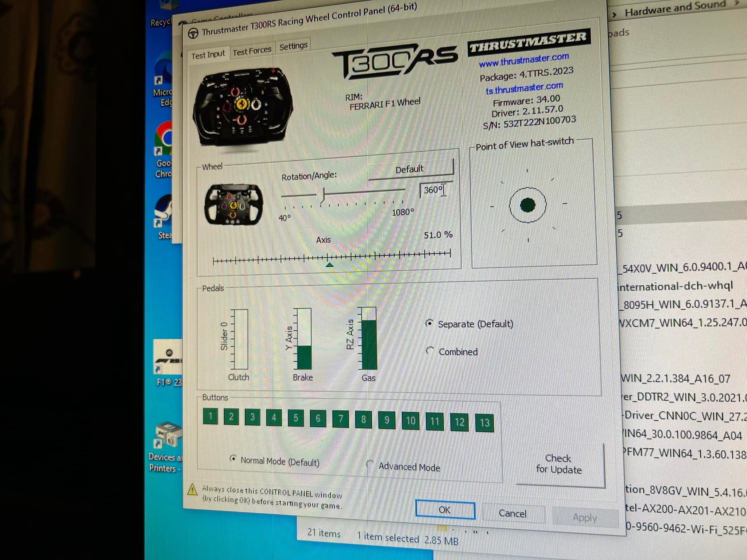
Task: Click button indicator 3
Action: [252, 417]
